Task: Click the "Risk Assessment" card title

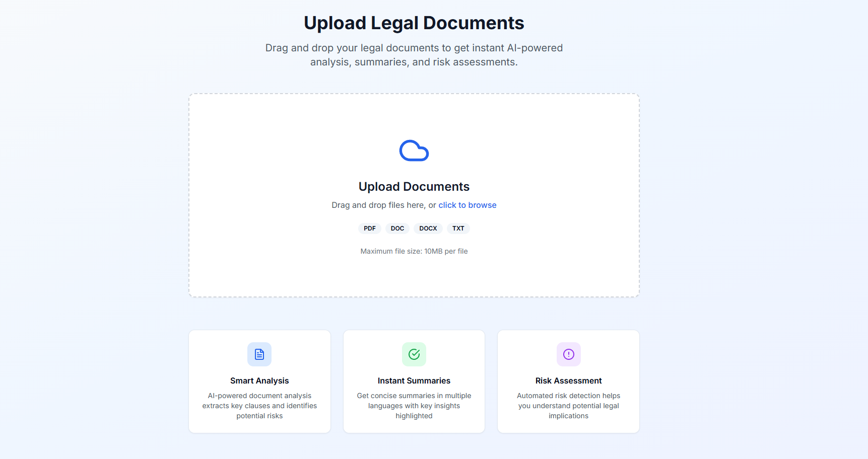Action: 568,381
